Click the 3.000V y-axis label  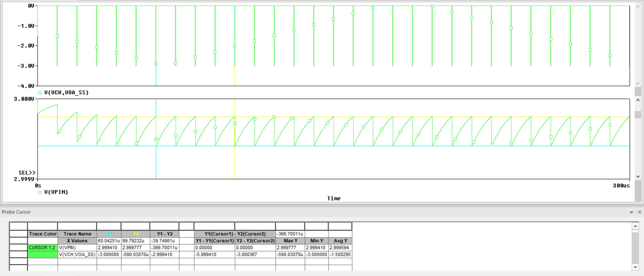pos(24,99)
